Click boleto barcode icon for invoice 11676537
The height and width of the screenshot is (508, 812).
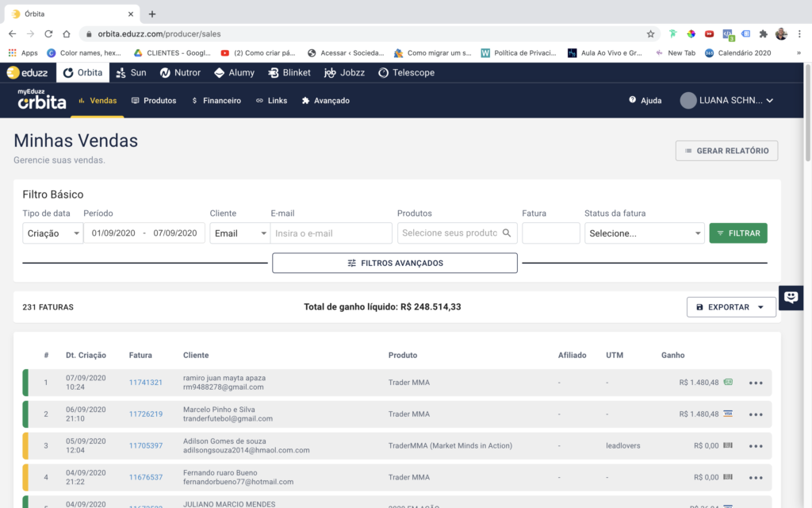(x=728, y=477)
